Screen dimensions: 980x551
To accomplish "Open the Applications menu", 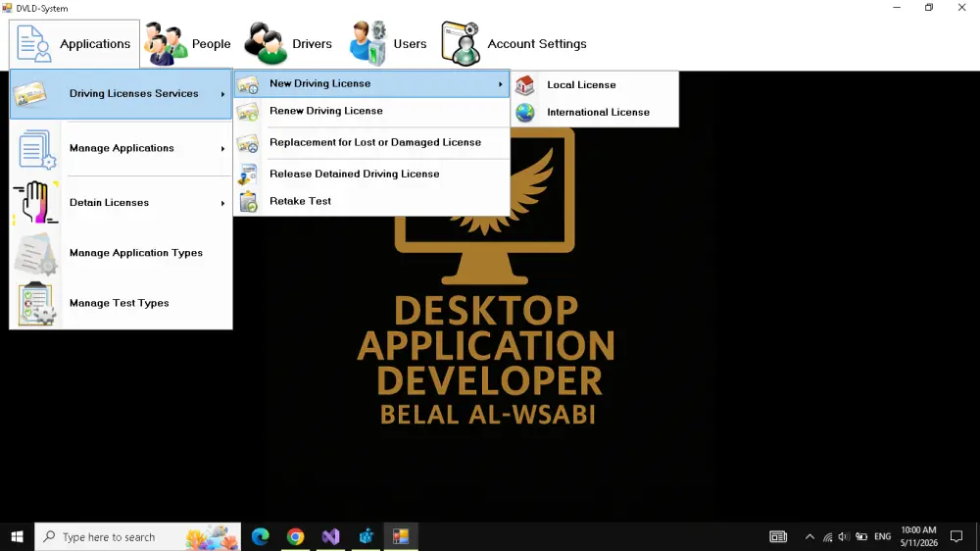I will coord(74,44).
